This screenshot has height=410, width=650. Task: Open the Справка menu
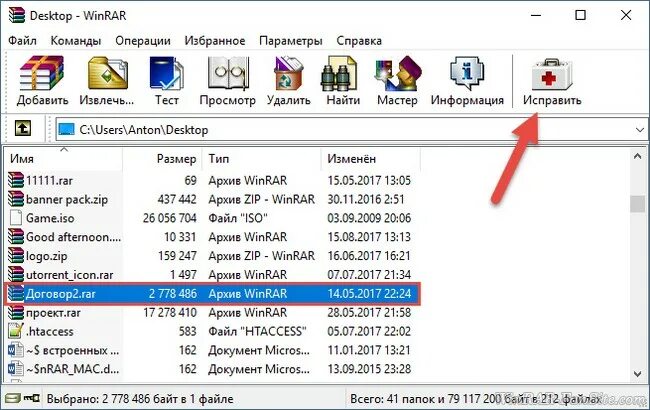359,41
